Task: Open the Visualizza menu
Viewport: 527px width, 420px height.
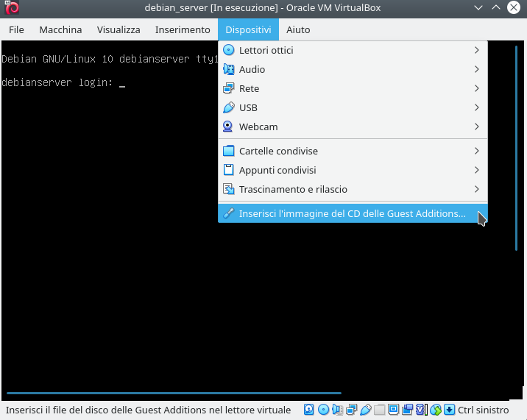Action: tap(119, 29)
